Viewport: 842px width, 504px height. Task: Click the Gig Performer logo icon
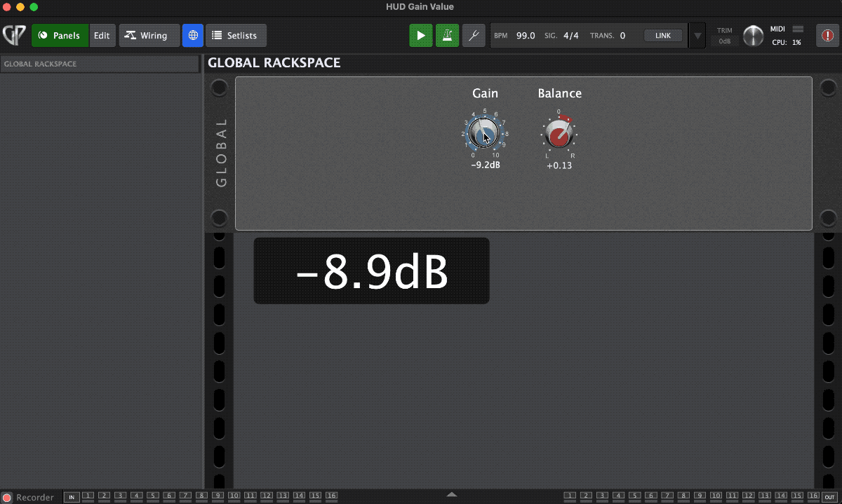pyautogui.click(x=13, y=35)
